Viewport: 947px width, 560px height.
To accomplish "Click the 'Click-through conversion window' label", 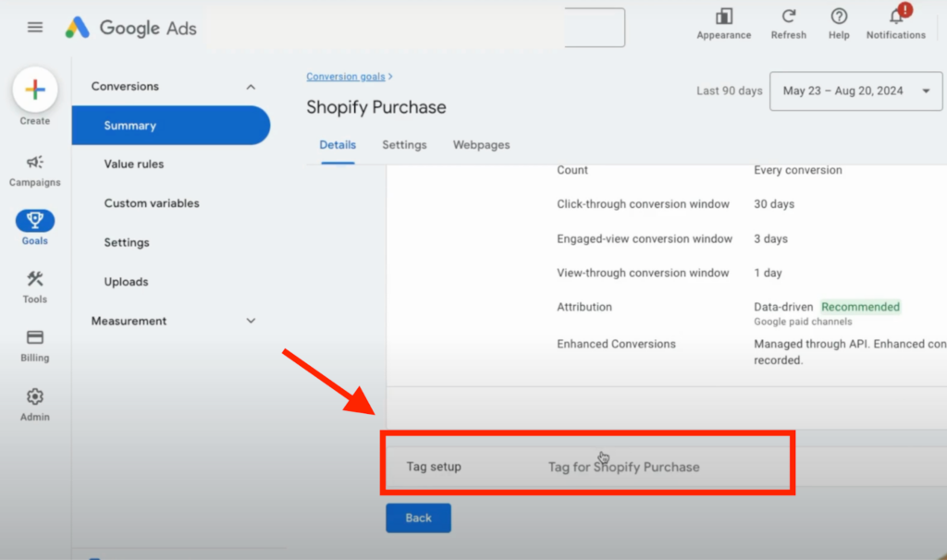I will point(643,204).
